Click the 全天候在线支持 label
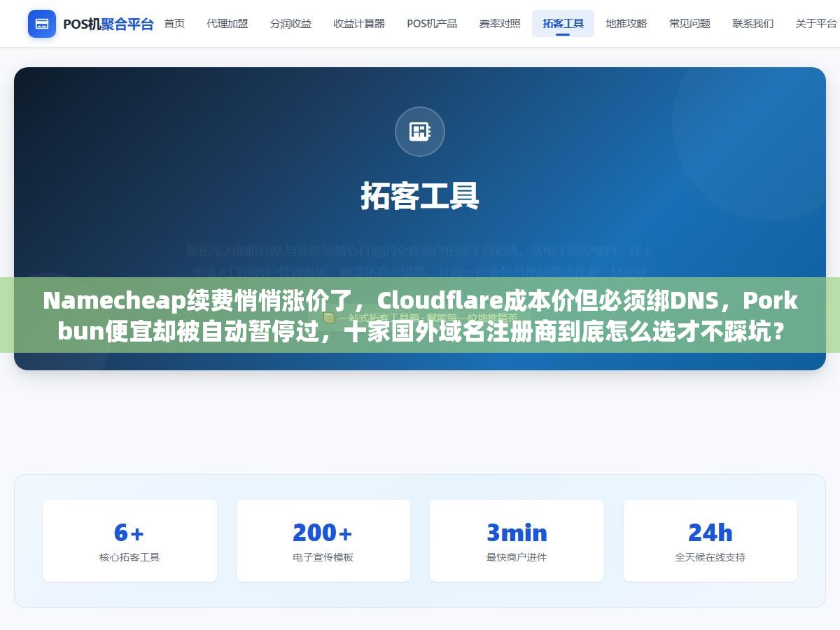The width and height of the screenshot is (840, 630). pyautogui.click(x=710, y=557)
